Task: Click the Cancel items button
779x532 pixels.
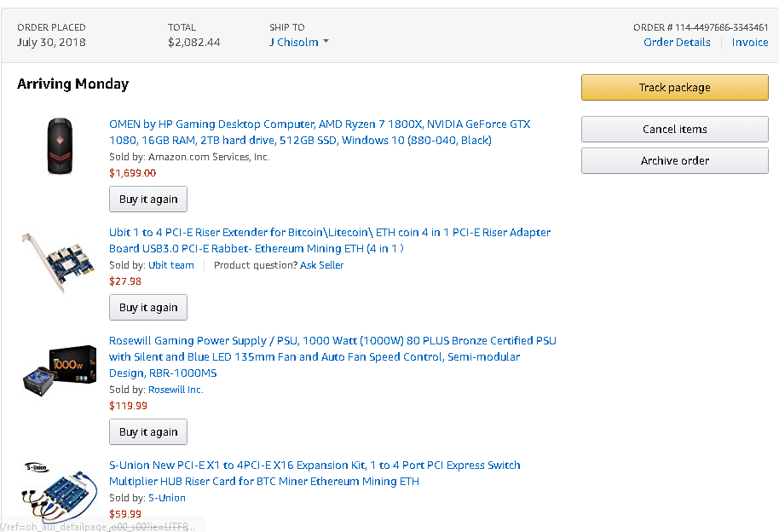Action: [674, 129]
